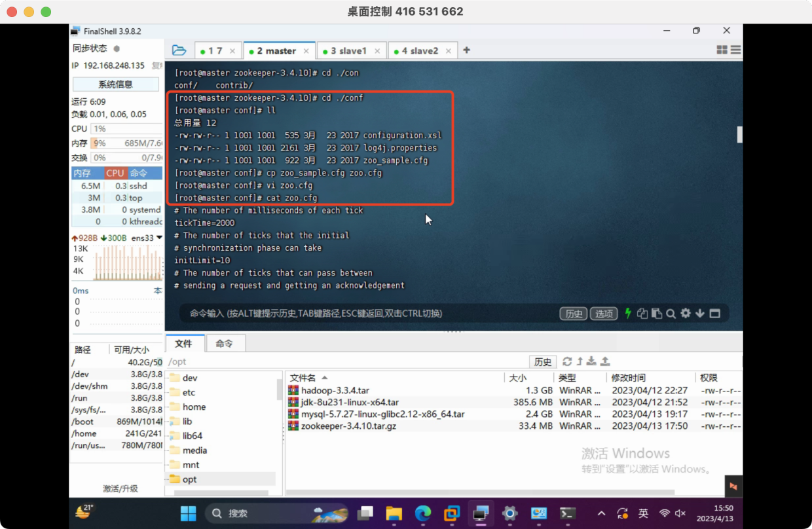The image size is (812, 529).
Task: Refresh the file list in /opt
Action: (567, 361)
